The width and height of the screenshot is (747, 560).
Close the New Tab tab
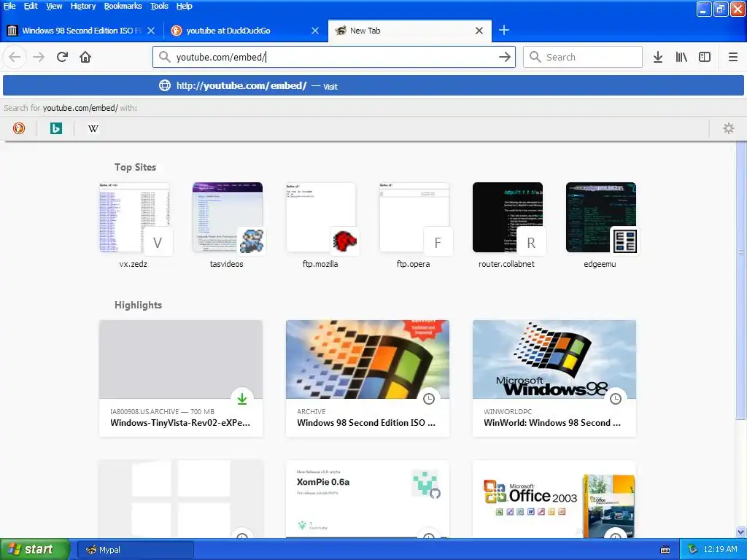479,31
